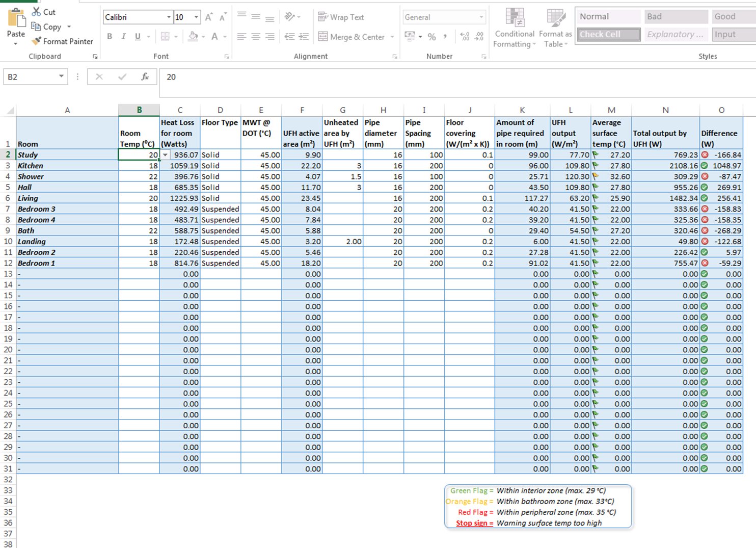Apply percent style number format
Image resolution: width=756 pixels, height=548 pixels.
[431, 37]
